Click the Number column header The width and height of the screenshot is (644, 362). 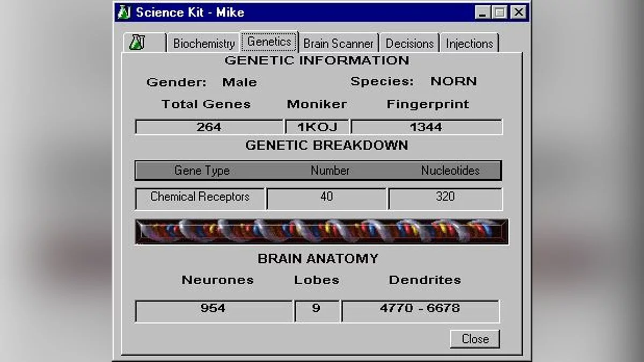coord(330,171)
